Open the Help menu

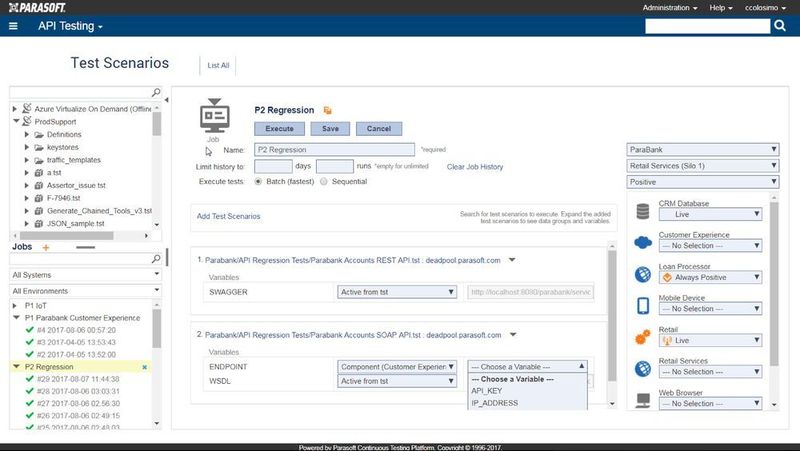720,8
